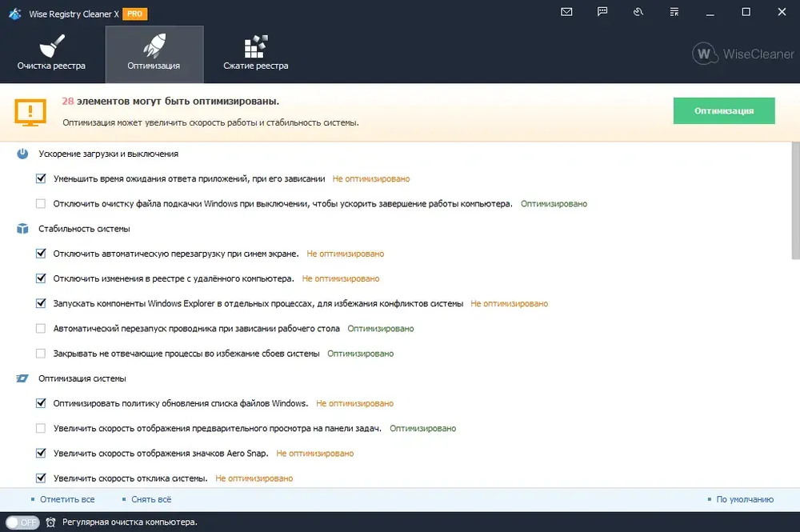The width and height of the screenshot is (800, 532).
Task: Click the WiseCleaner logo
Action: click(743, 54)
